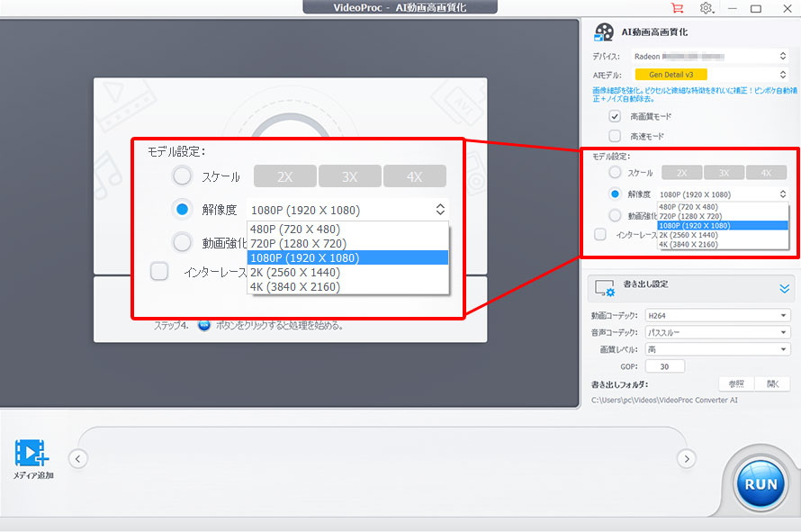801x532 pixels.
Task: Click the 書き出し設定 monitor gear icon
Action: (605, 288)
